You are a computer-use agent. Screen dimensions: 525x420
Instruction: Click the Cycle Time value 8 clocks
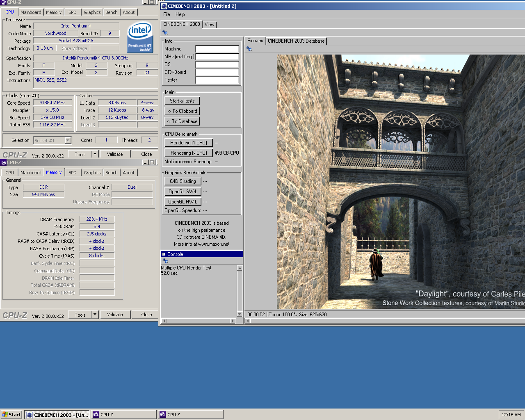click(97, 256)
